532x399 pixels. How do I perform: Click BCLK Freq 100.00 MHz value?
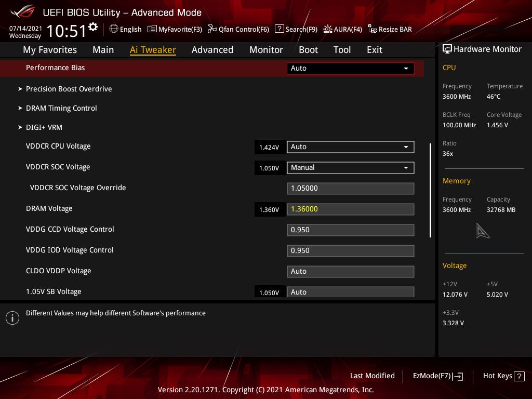coord(459,125)
